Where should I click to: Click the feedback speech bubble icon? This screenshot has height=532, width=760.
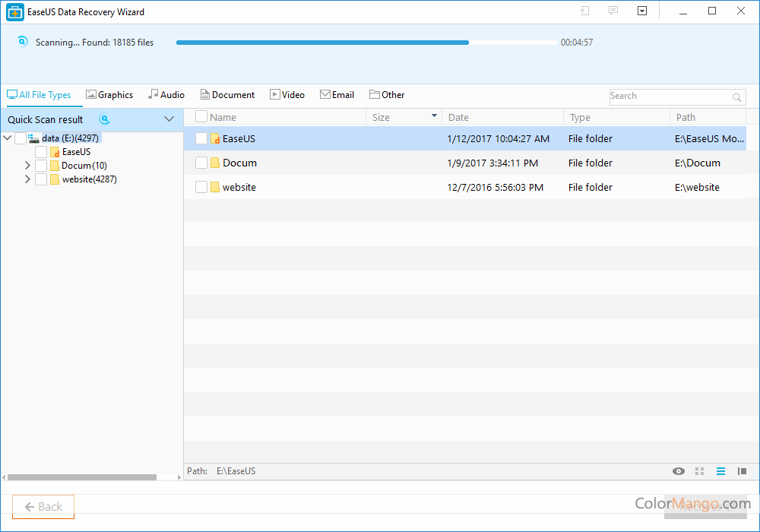[613, 11]
